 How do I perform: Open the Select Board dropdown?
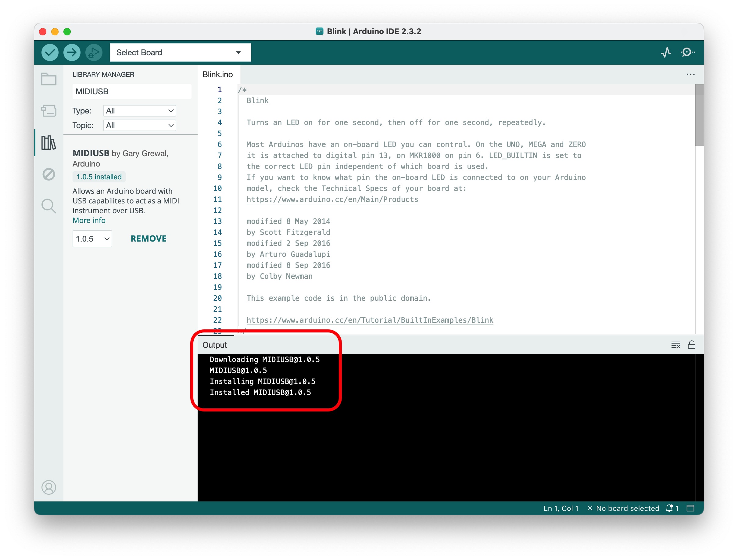180,52
